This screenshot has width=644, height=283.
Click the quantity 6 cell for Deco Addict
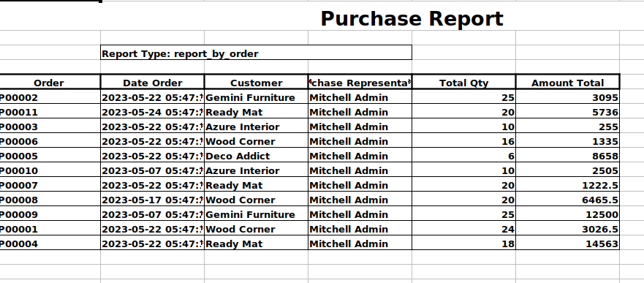[463, 156]
